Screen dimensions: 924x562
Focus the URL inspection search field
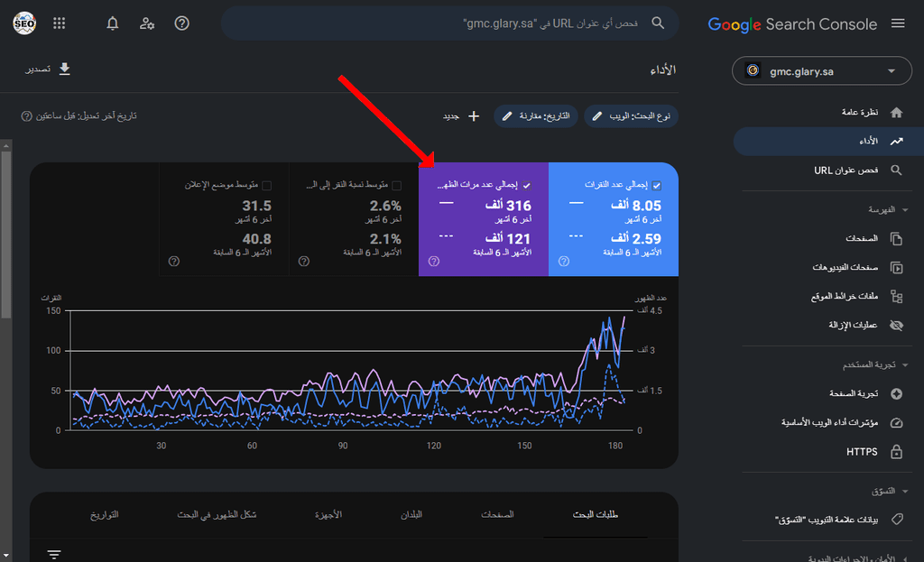coord(449,23)
